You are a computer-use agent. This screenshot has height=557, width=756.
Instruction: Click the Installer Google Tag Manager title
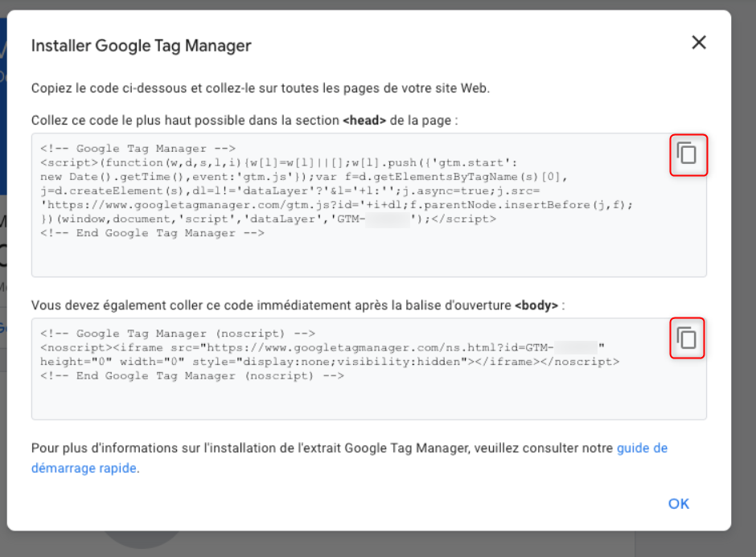click(x=141, y=46)
